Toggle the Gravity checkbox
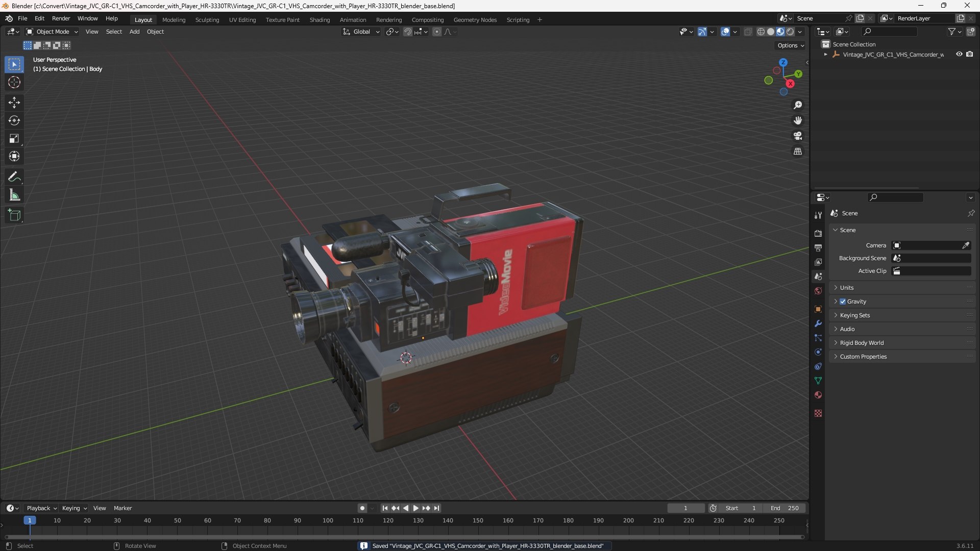The width and height of the screenshot is (980, 551). [x=843, y=302]
